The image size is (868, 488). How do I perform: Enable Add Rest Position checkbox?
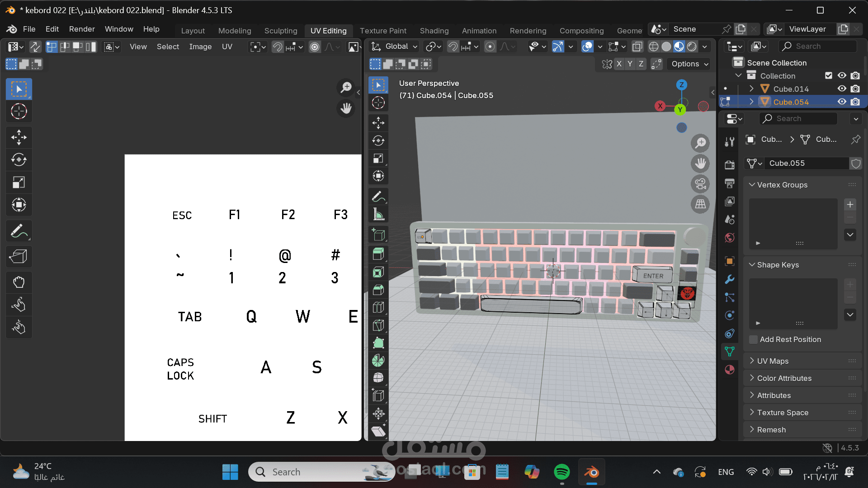(753, 339)
